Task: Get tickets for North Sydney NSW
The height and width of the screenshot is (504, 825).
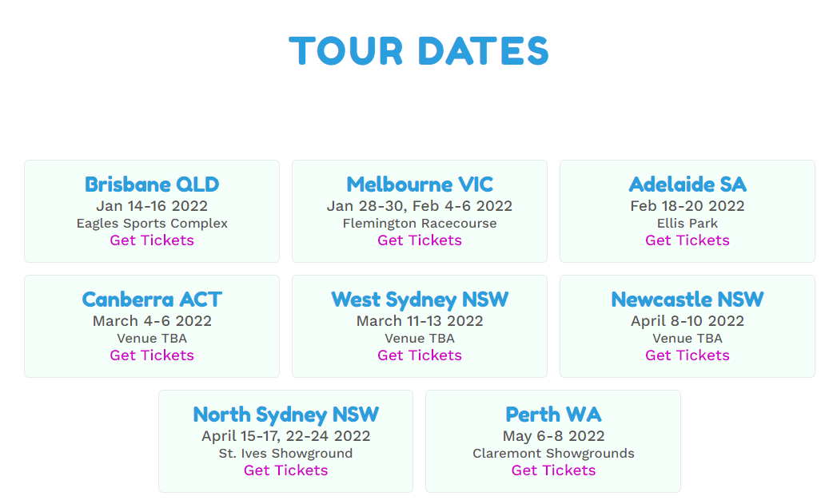Action: pos(285,470)
